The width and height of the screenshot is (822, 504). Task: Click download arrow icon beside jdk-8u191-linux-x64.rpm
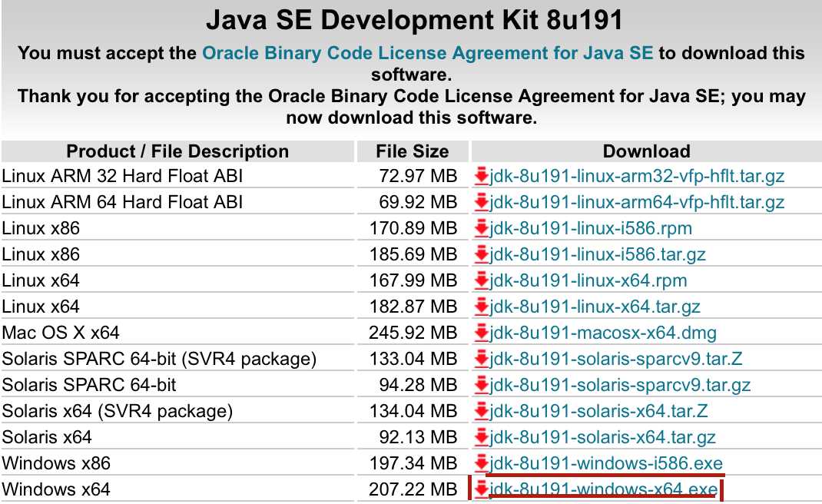tap(481, 280)
